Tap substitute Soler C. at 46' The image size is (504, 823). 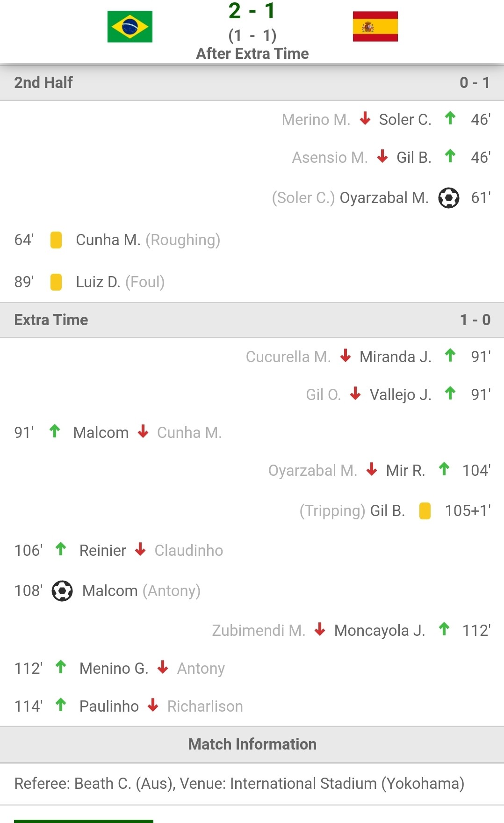pos(405,120)
